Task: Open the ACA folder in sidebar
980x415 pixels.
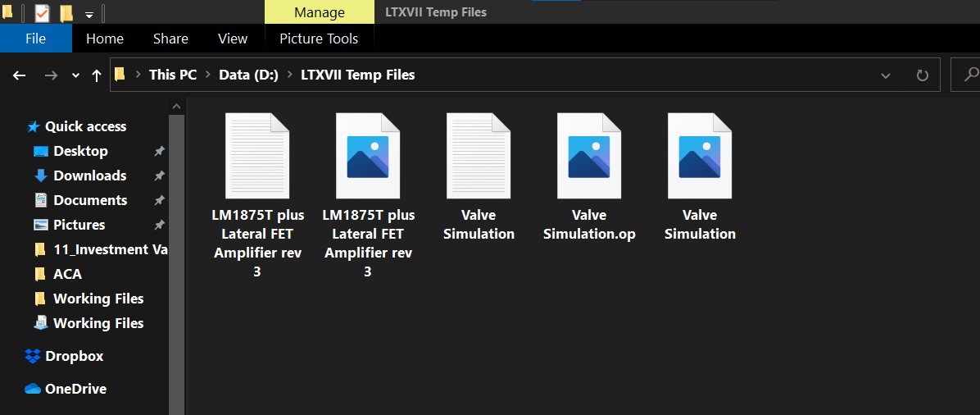Action: tap(67, 274)
